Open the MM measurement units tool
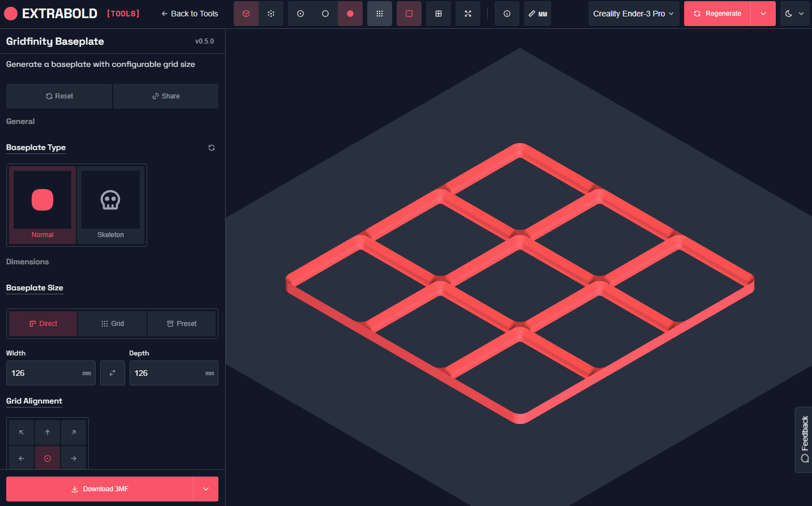 [536, 13]
